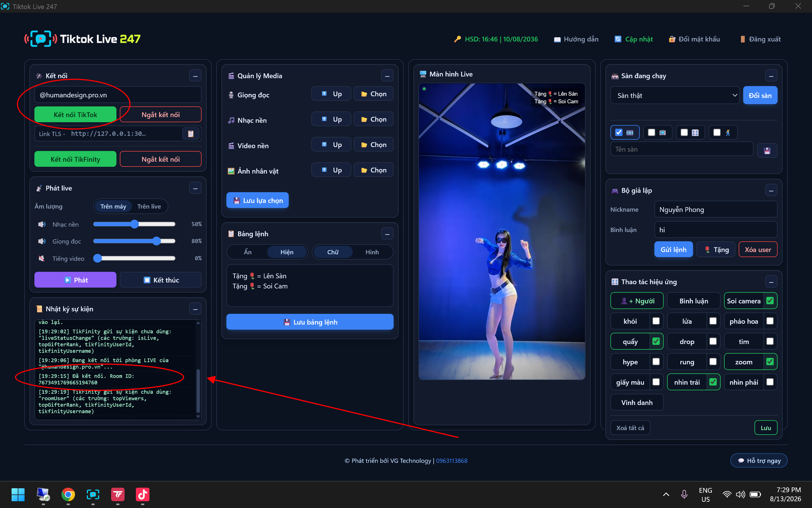Send the simulated command with Gửi lệnh
812x508 pixels.
click(673, 250)
